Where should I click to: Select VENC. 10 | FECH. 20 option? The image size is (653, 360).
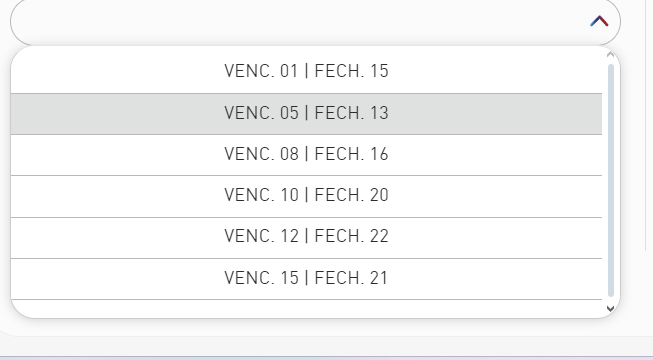click(x=306, y=196)
